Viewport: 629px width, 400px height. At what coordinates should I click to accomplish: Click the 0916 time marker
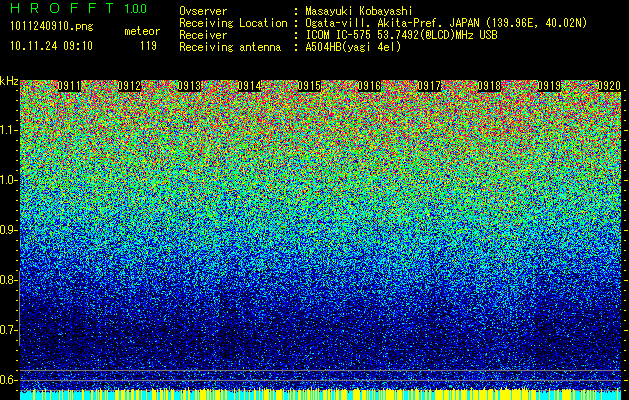point(369,86)
